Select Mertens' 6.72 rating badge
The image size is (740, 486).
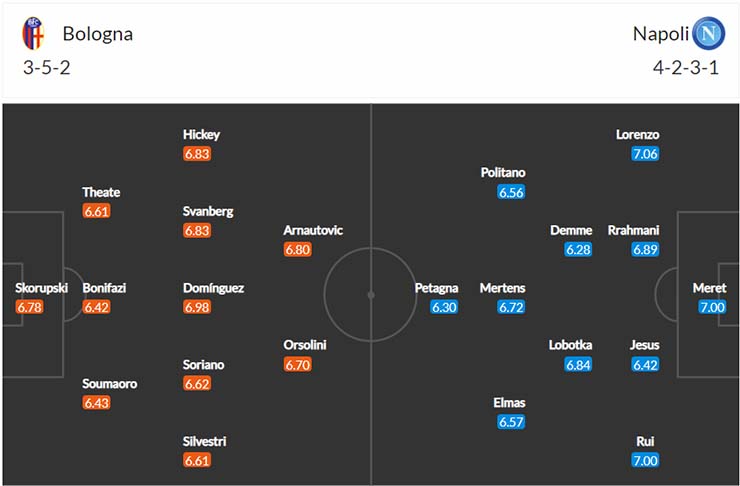511,307
